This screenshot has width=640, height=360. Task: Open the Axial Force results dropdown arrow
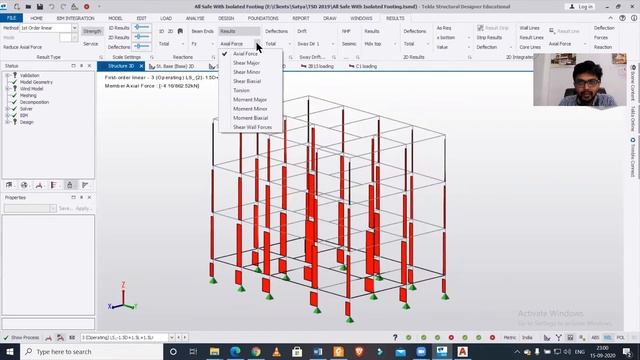[x=257, y=44]
